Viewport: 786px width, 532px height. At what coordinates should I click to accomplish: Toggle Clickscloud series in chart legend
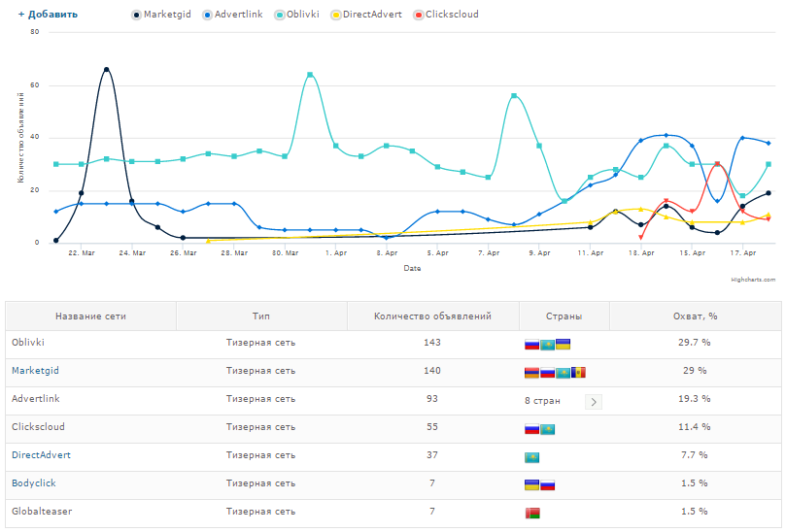click(x=446, y=15)
